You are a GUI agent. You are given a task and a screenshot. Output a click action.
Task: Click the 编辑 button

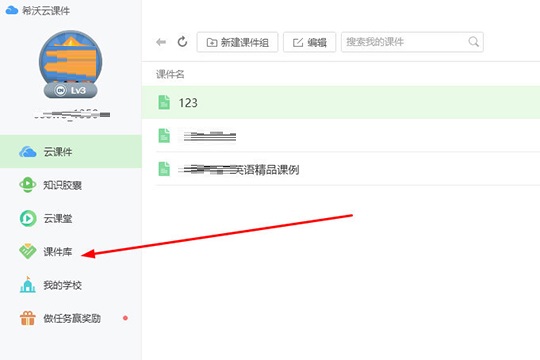(x=309, y=42)
